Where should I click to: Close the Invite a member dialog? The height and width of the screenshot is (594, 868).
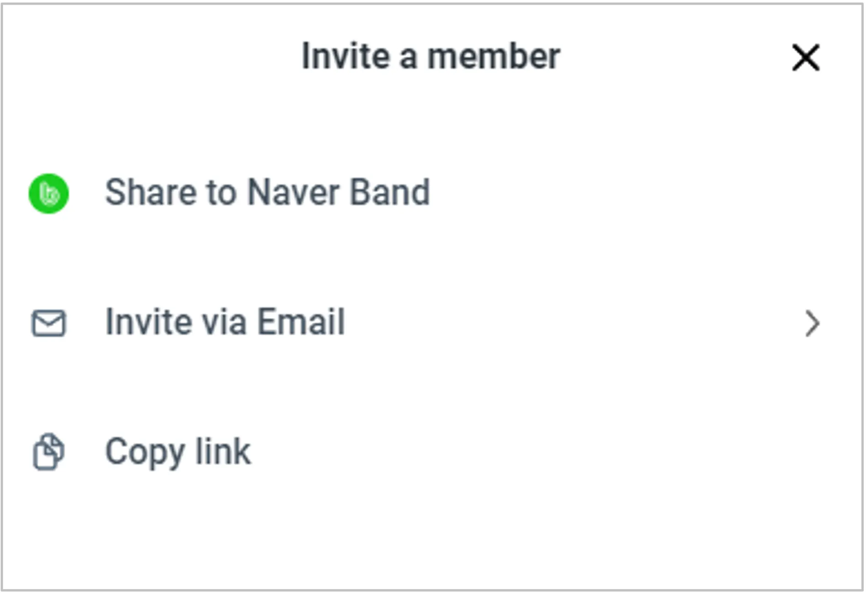(805, 58)
